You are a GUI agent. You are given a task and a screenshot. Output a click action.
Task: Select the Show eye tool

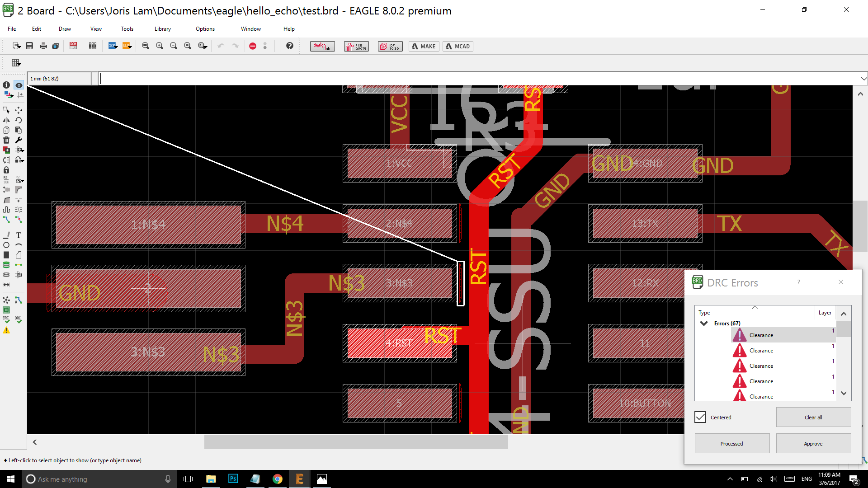point(19,85)
